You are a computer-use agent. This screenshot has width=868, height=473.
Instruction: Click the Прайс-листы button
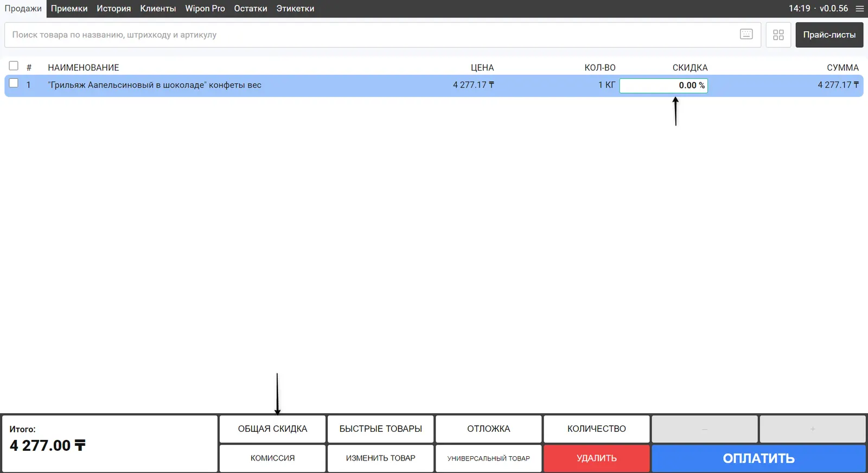tap(829, 35)
